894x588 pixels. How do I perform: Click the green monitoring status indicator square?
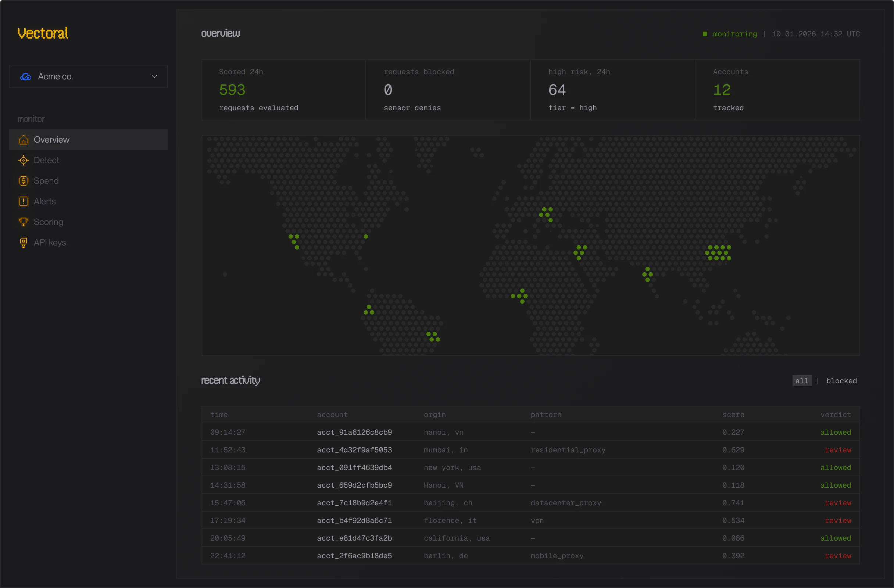(705, 34)
